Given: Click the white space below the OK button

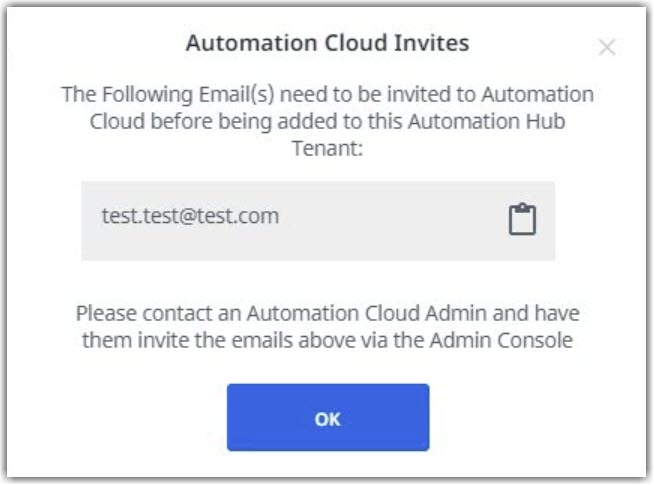Looking at the screenshot, I should pyautogui.click(x=328, y=464).
